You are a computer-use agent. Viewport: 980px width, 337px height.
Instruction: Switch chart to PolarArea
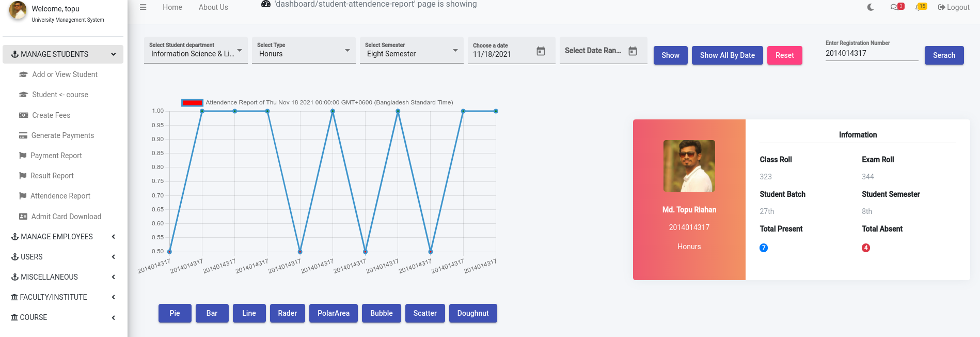pyautogui.click(x=334, y=313)
